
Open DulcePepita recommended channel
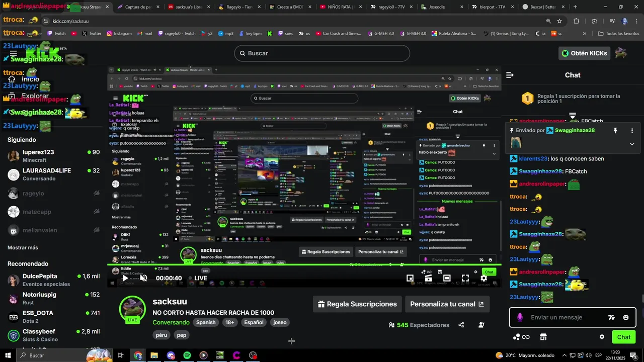tap(53, 280)
